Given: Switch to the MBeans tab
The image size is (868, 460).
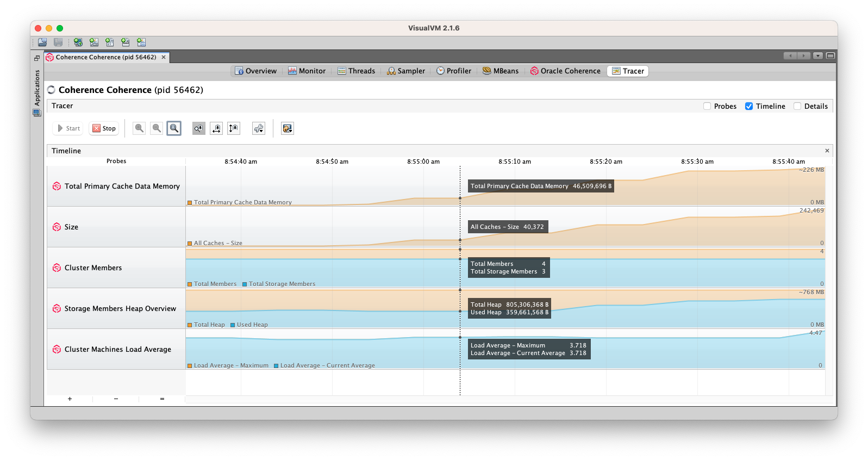Looking at the screenshot, I should click(501, 71).
